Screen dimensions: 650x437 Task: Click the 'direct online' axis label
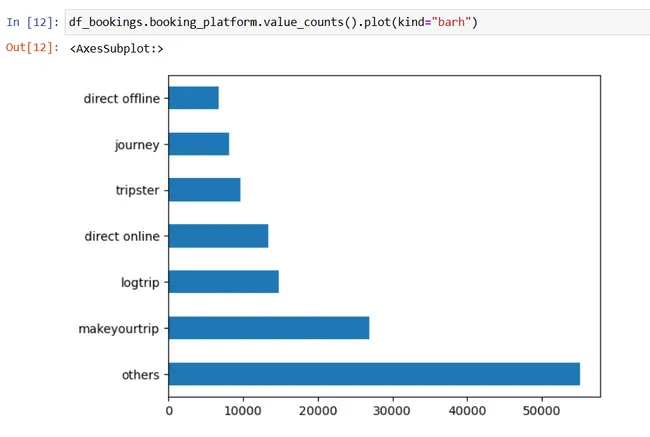tap(122, 236)
